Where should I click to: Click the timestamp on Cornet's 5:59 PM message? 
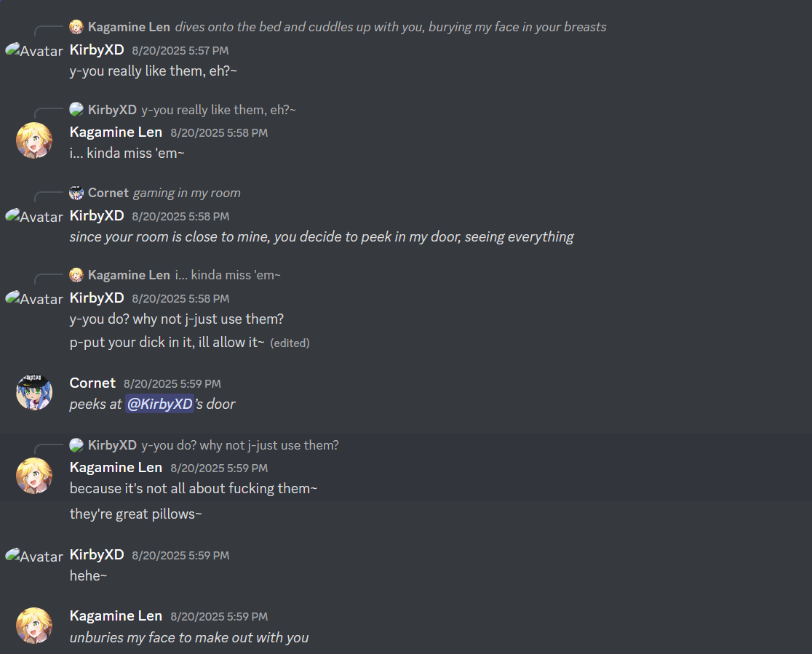point(172,383)
